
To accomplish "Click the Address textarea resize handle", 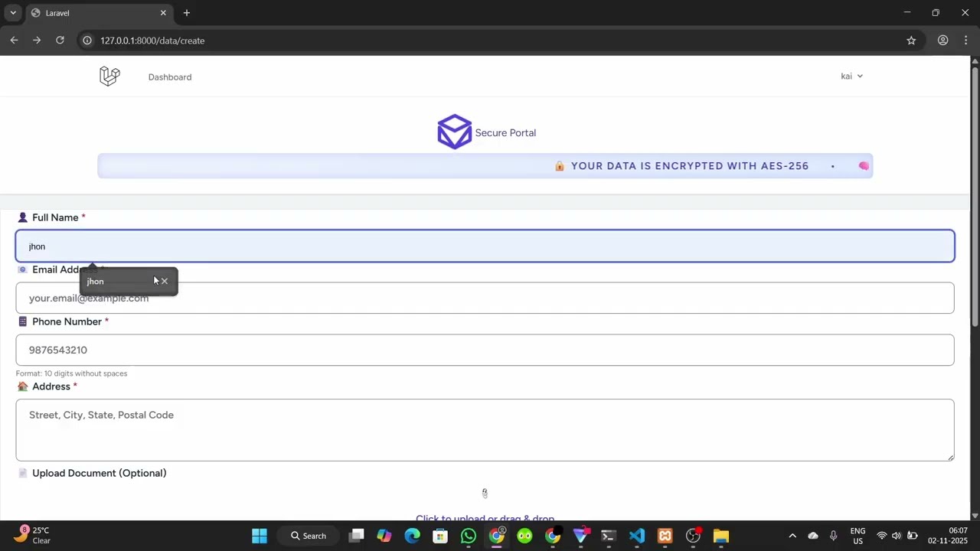I will pos(950,457).
